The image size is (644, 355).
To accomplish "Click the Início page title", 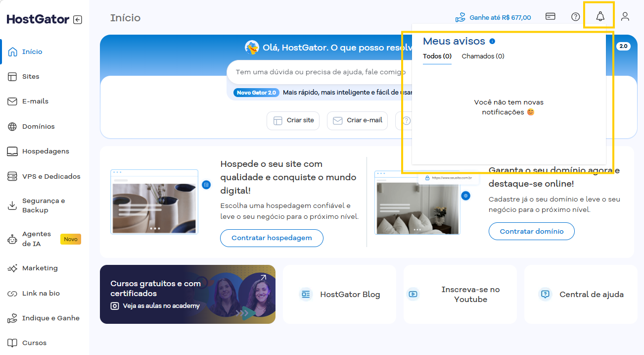I will [125, 18].
